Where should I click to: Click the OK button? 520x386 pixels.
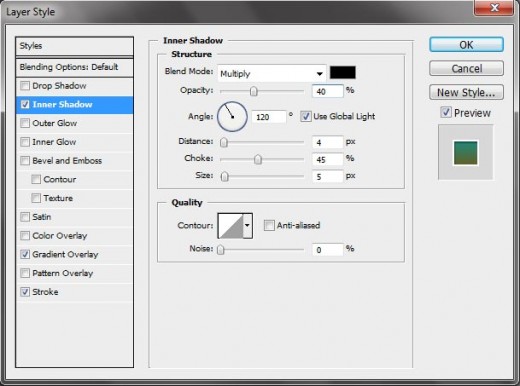coord(466,45)
